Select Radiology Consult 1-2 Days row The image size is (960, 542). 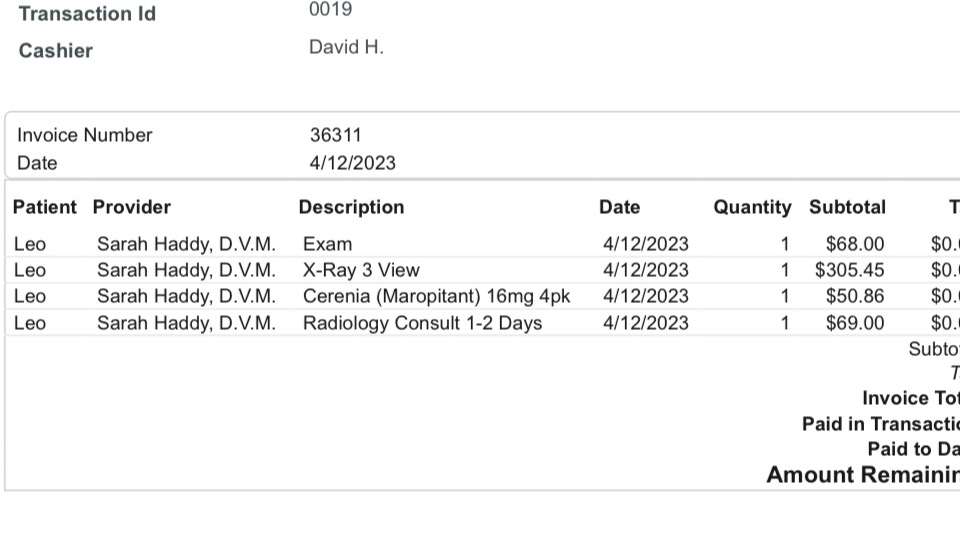[422, 323]
